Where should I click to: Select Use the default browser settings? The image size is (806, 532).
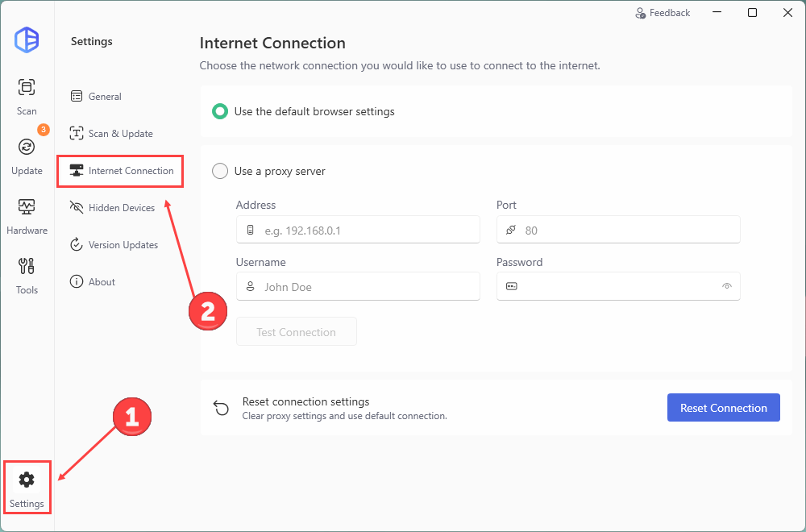[x=220, y=111]
